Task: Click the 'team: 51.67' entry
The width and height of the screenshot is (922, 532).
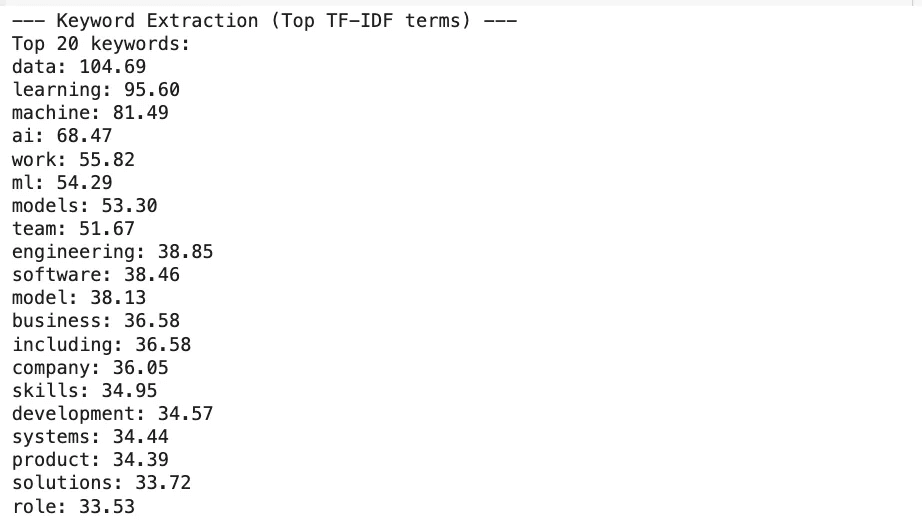Action: click(73, 228)
